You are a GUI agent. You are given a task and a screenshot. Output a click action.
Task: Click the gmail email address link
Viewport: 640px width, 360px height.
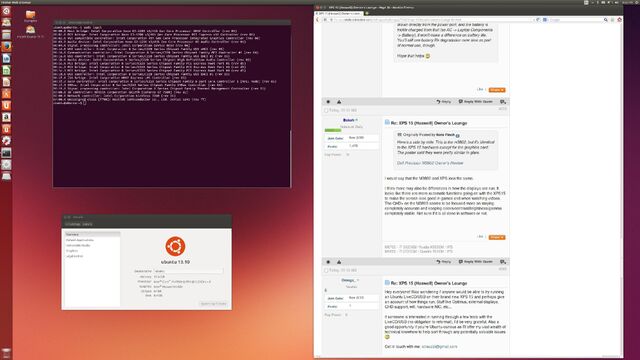tap(439, 347)
